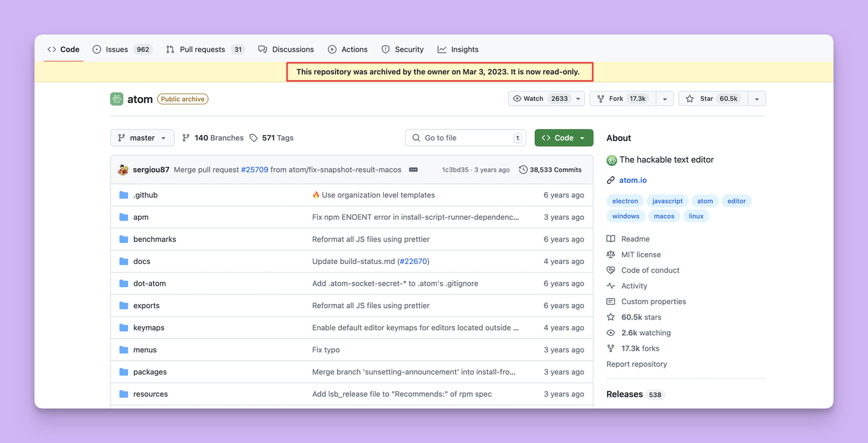Screen dimensions: 868x443
Task: Go to the Discussions tab
Action: [285, 50]
